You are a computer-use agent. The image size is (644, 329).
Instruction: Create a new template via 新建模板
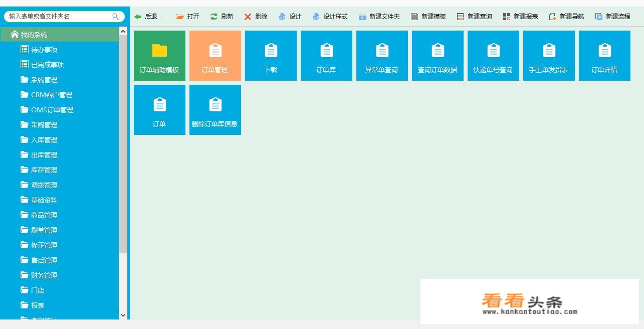(x=428, y=17)
